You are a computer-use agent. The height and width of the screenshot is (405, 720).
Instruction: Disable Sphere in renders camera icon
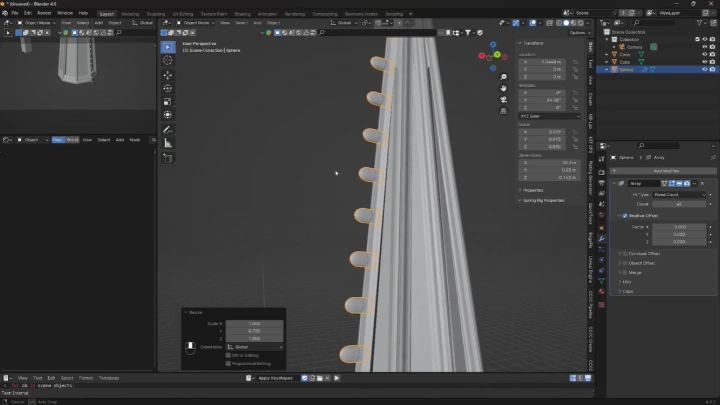click(x=712, y=69)
